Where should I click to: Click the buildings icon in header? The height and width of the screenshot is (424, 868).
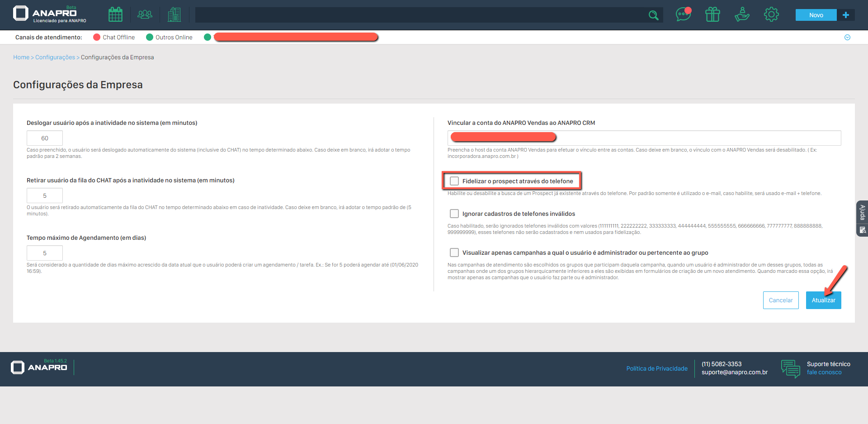(174, 15)
